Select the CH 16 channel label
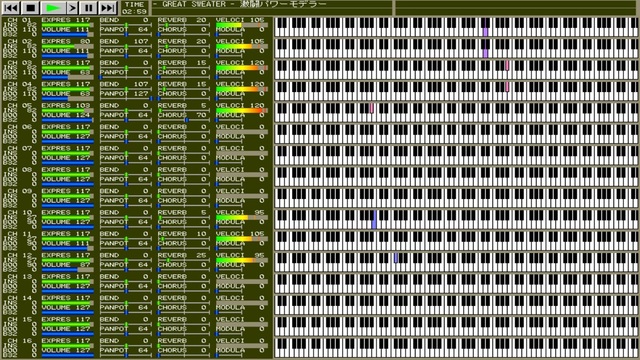Viewport: 640px width, 360px height. click(x=20, y=340)
